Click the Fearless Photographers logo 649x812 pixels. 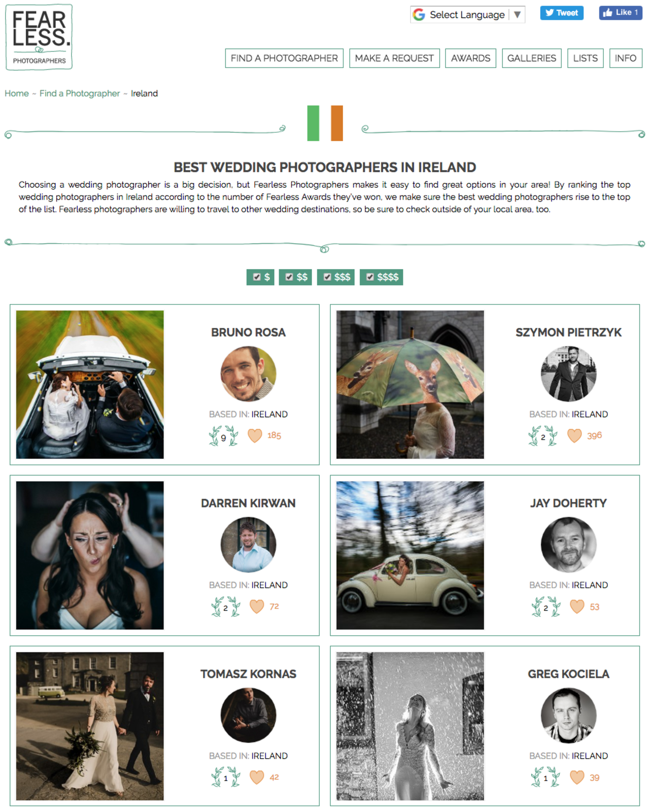click(39, 37)
